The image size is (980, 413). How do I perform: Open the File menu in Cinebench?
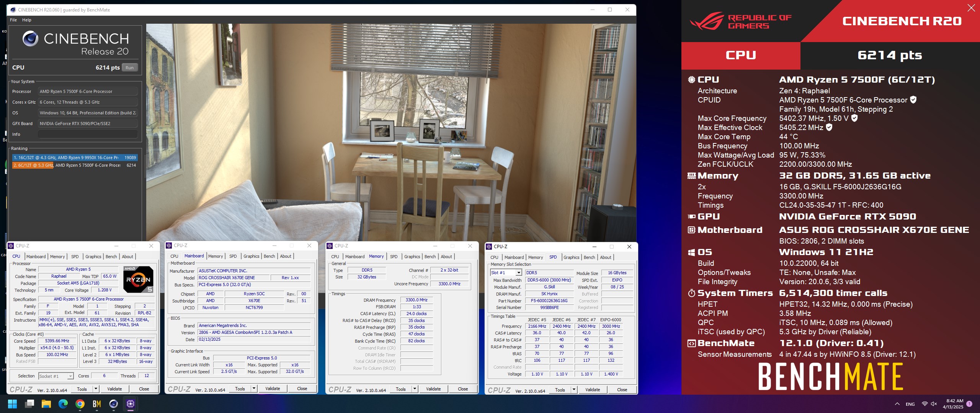tap(13, 20)
